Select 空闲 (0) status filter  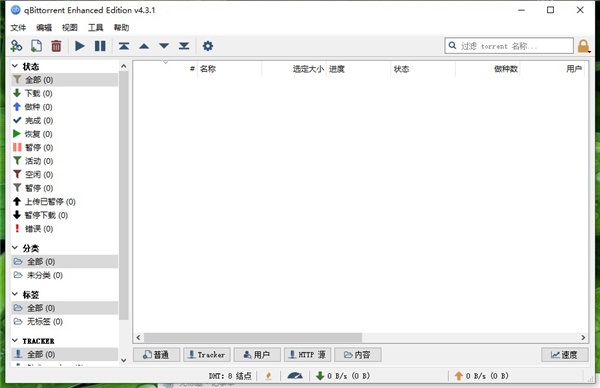(64, 174)
